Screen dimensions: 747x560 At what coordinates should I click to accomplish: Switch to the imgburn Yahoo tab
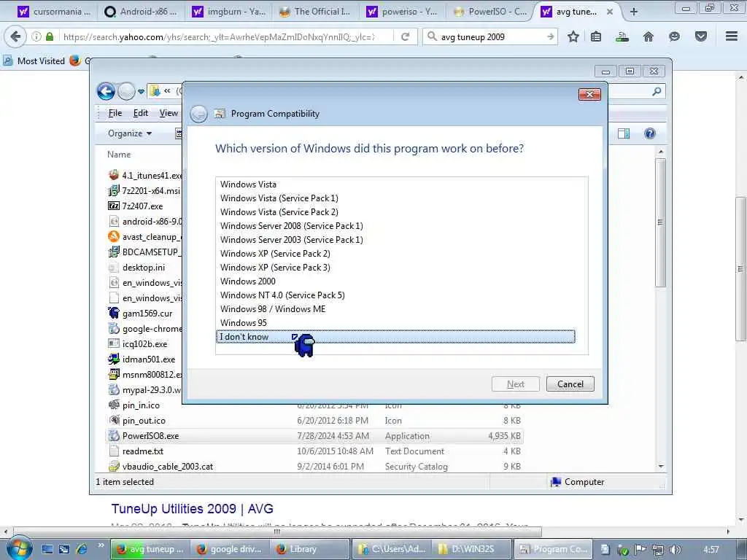point(229,12)
